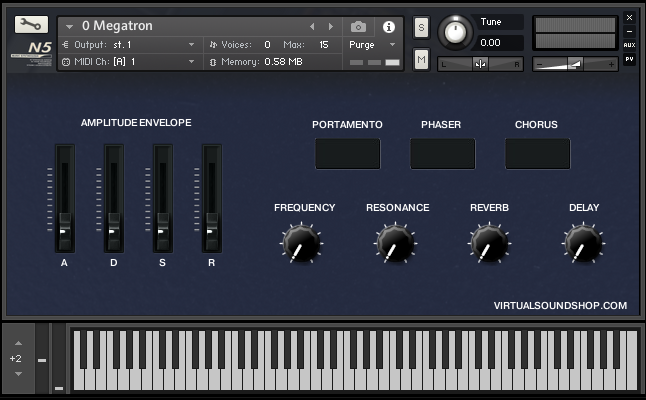Click the Resonance knob
The height and width of the screenshot is (400, 646).
395,242
